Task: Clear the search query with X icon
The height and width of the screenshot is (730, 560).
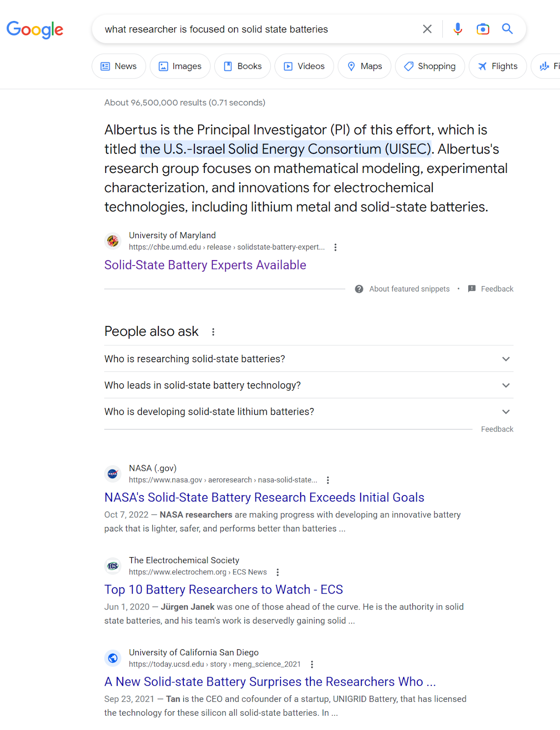Action: coord(427,29)
